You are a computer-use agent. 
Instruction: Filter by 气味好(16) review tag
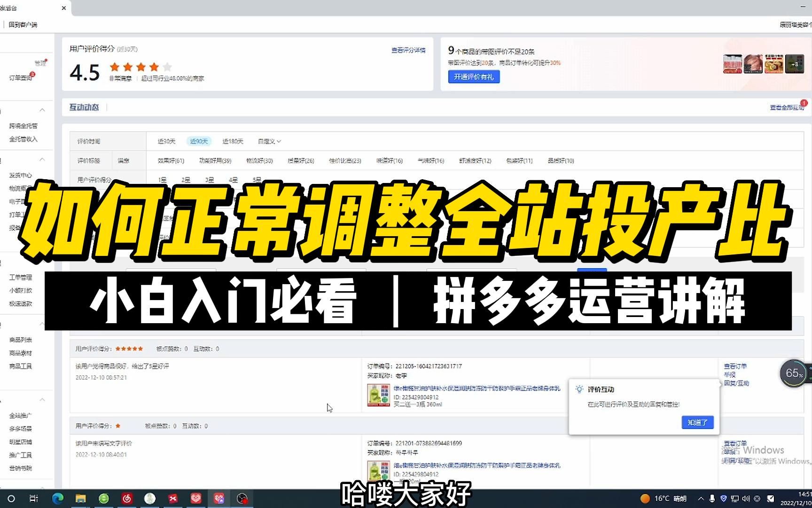coord(431,160)
